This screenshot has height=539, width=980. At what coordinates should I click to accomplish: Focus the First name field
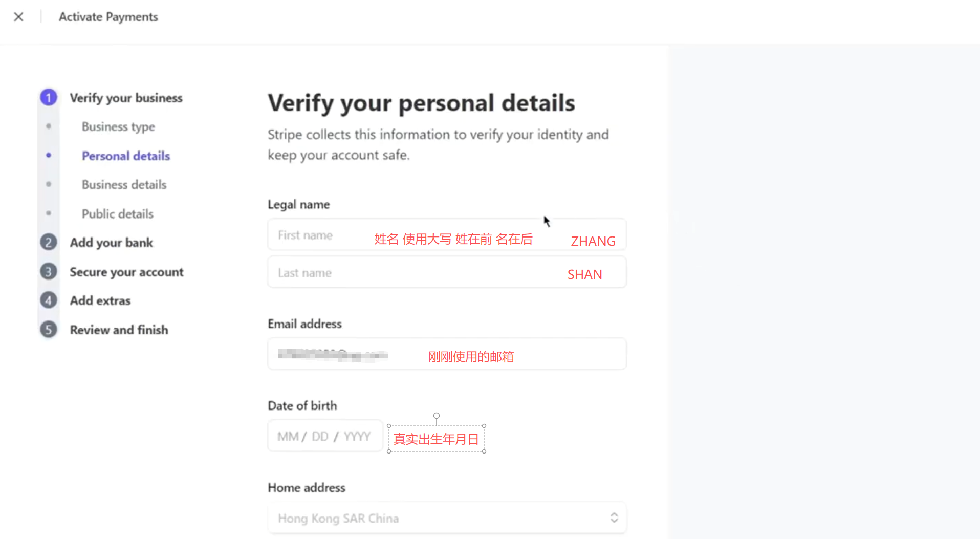coord(322,235)
